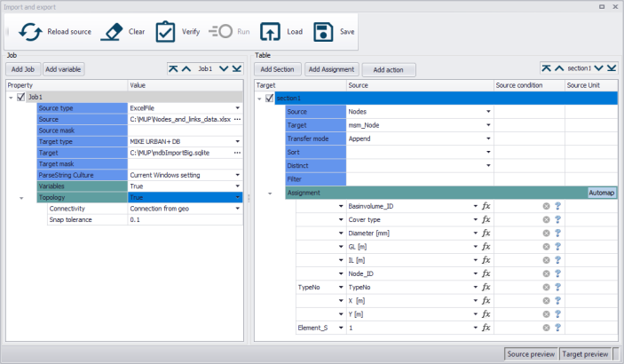Move Job1 down one position

224,69
